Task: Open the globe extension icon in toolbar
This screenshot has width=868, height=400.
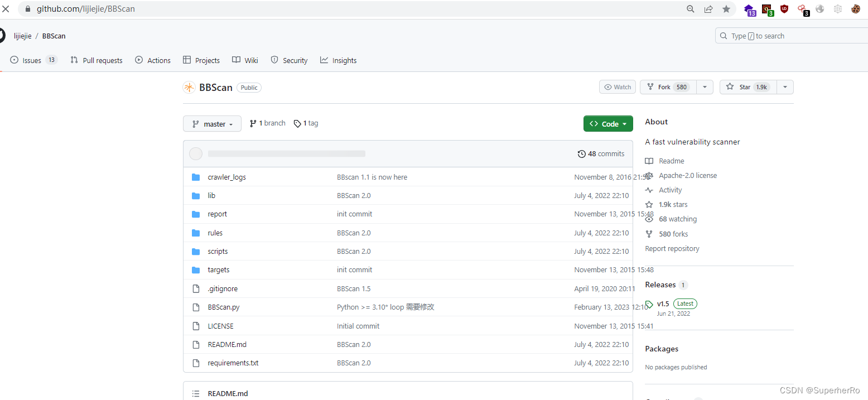Action: point(820,9)
